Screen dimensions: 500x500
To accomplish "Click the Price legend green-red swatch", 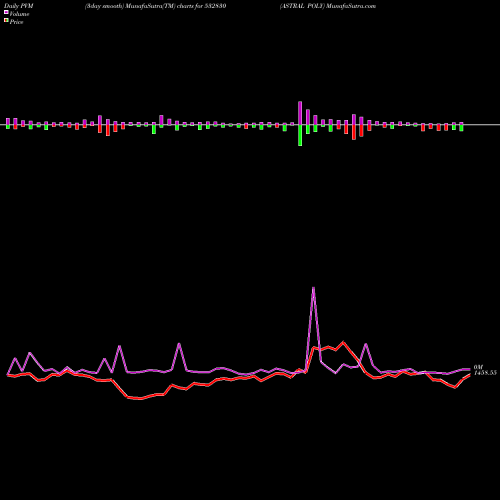I will pyautogui.click(x=6, y=21).
